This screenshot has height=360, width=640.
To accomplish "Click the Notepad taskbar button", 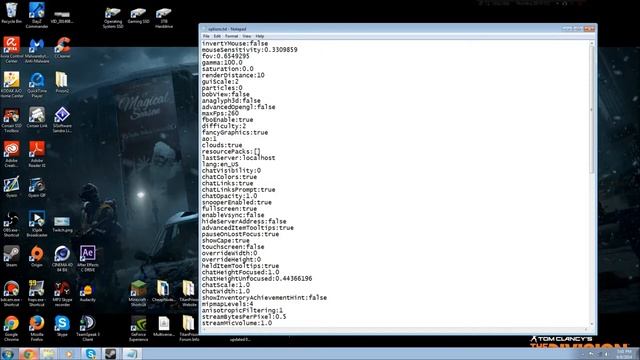I will click(131, 354).
